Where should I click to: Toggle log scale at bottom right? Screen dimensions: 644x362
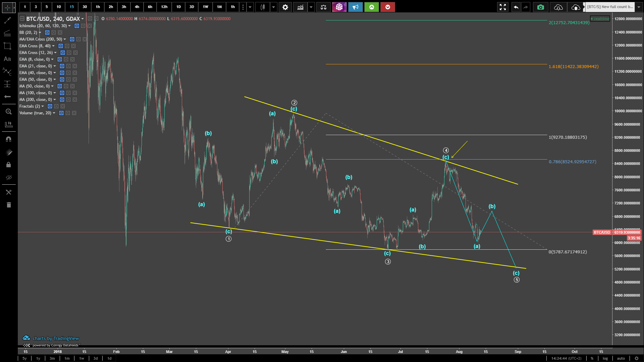[x=605, y=358]
